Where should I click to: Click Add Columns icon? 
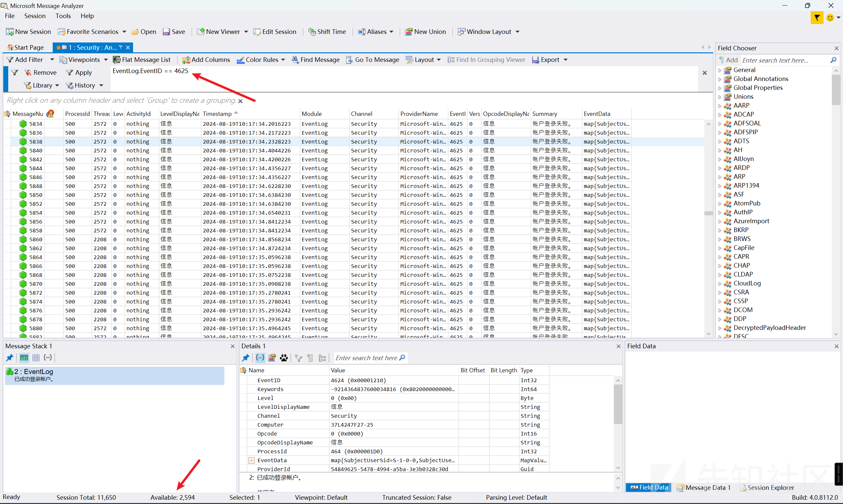click(x=186, y=60)
